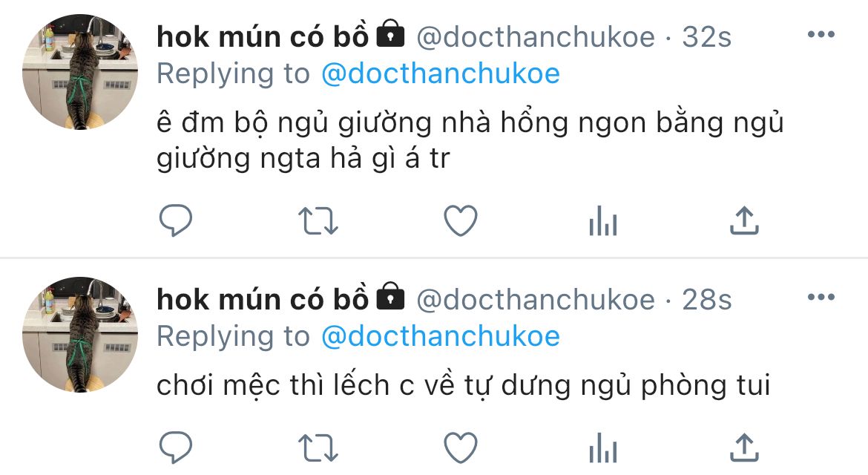Share the second tweet posted 28s ago

coord(744,447)
